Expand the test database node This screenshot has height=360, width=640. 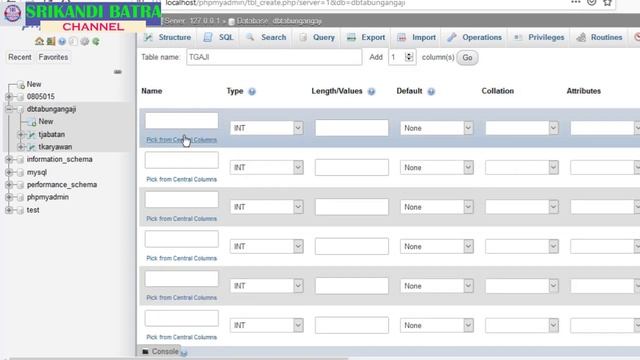pyautogui.click(x=9, y=210)
